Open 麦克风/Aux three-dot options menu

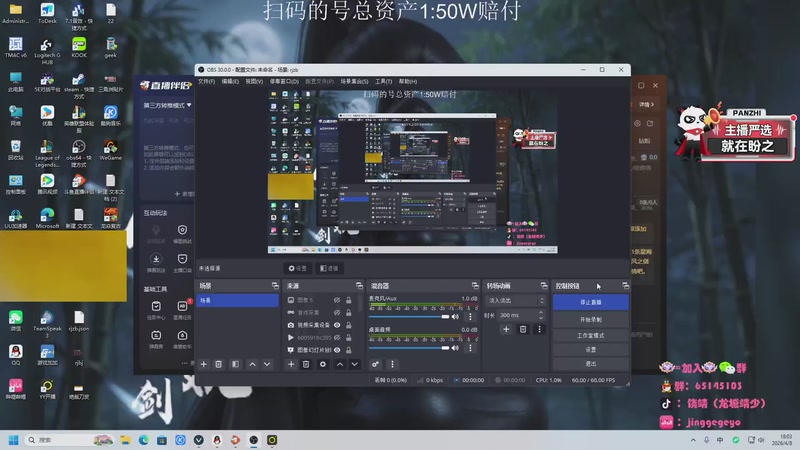[x=470, y=317]
